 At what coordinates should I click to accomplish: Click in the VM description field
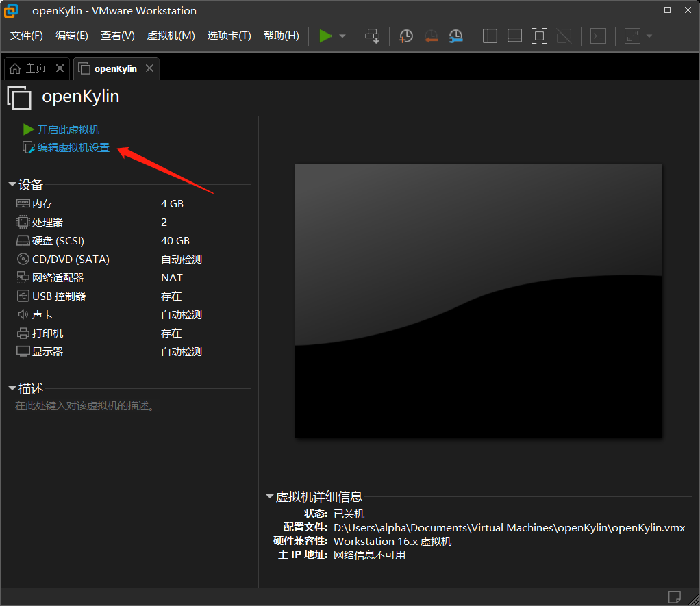[85, 406]
